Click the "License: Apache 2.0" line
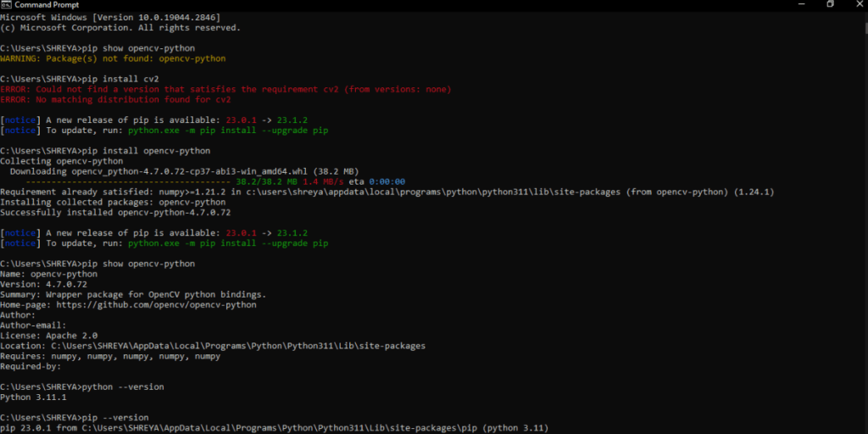The image size is (868, 434). click(48, 336)
